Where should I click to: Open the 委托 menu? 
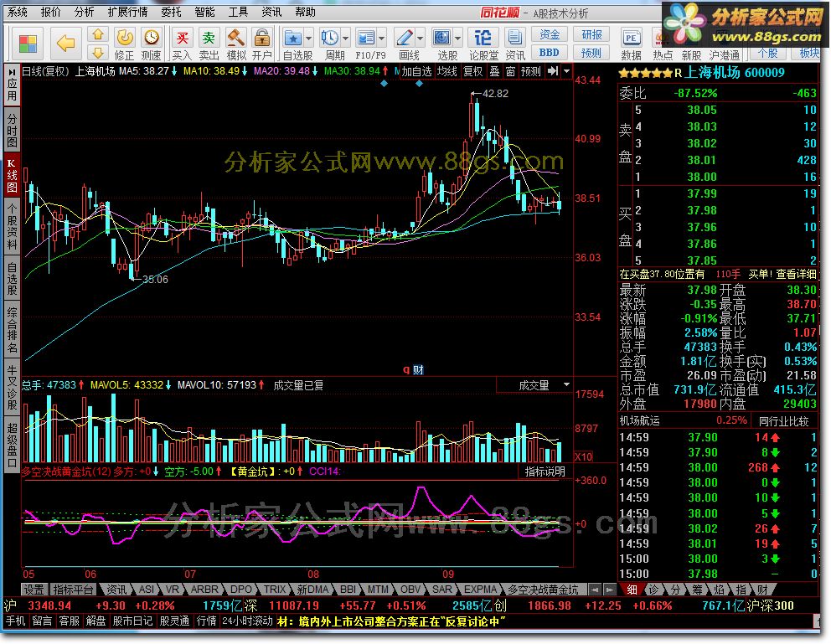click(171, 12)
